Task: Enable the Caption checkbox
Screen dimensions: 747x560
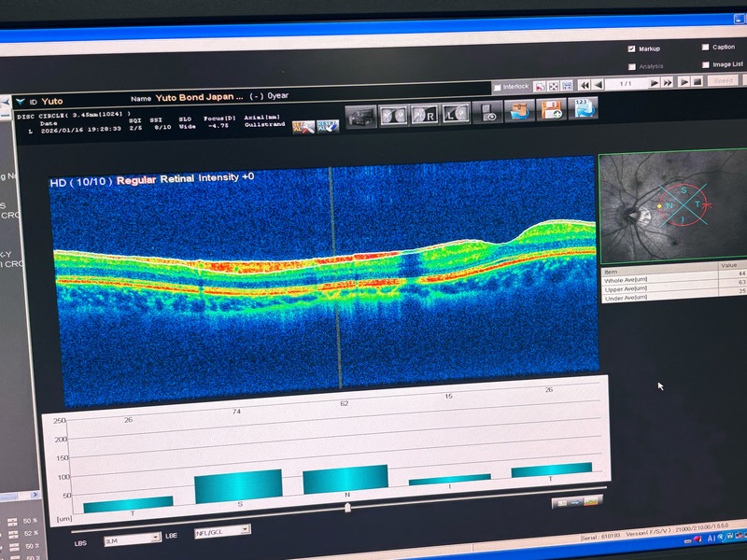Action: pyautogui.click(x=705, y=47)
